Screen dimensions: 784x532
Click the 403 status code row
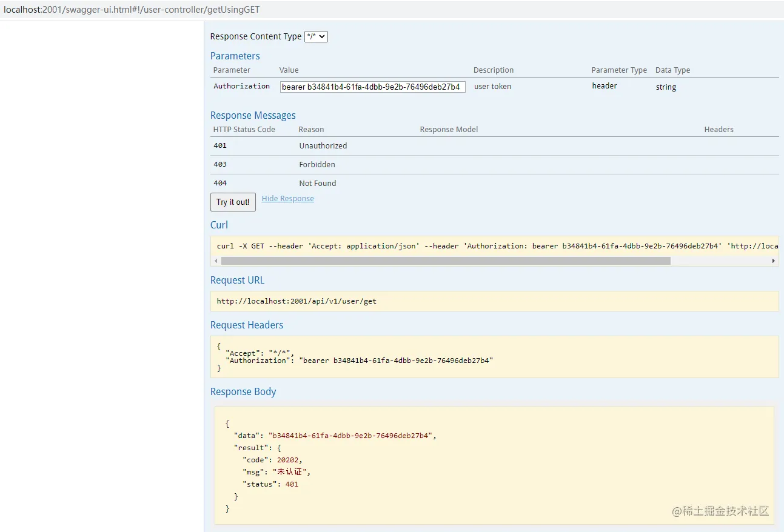(x=494, y=165)
